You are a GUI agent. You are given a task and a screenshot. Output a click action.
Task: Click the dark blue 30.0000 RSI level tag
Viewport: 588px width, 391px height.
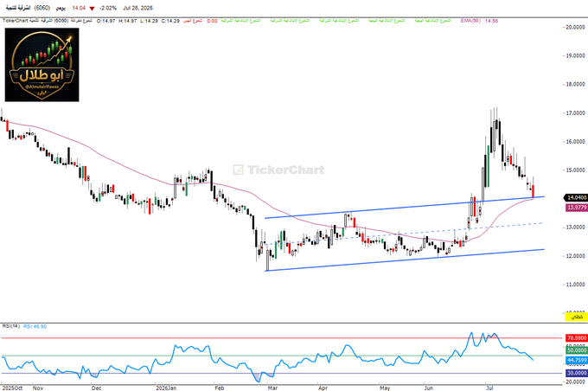(x=577, y=373)
